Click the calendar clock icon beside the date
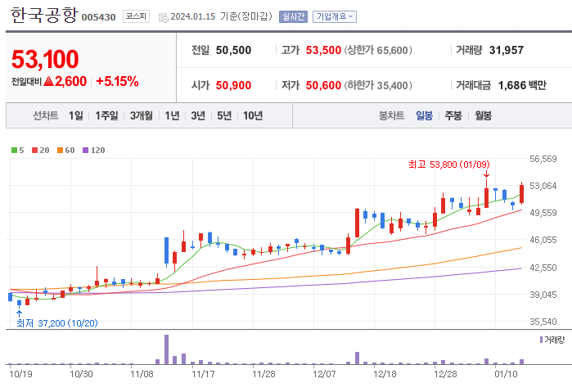Screen dimensions: 572x392 click(x=164, y=17)
